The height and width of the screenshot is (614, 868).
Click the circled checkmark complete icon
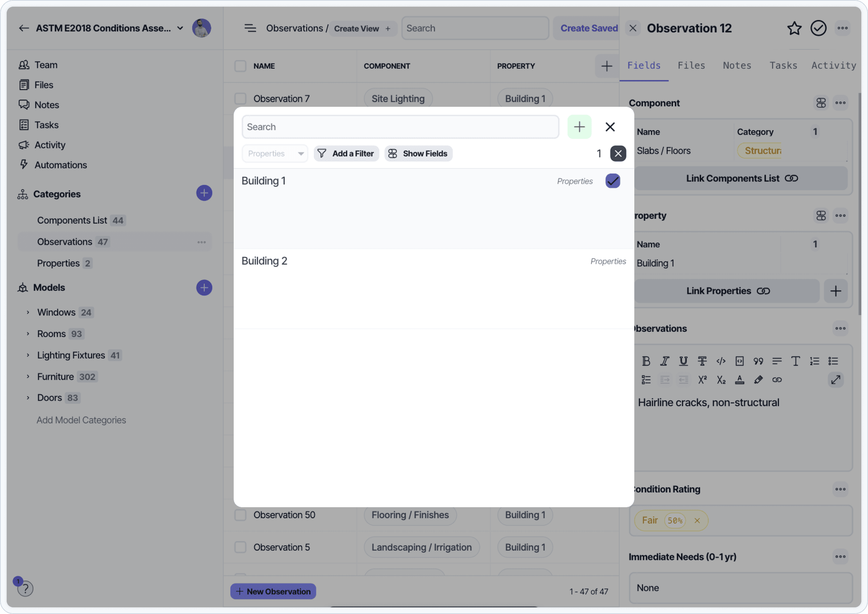point(818,28)
